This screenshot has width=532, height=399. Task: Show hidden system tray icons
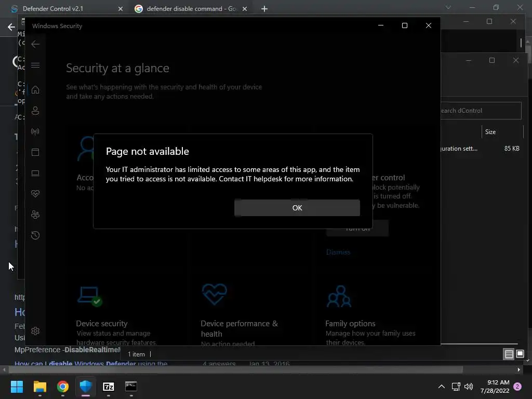(x=442, y=387)
